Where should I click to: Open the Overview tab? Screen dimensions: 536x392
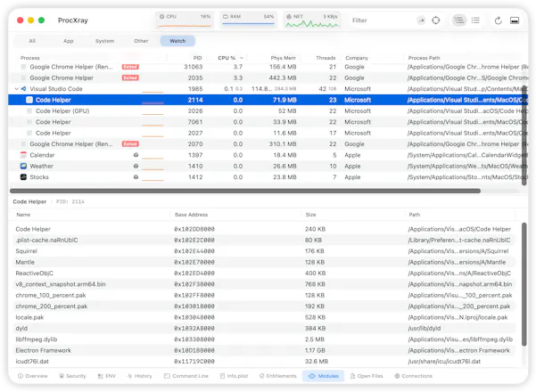coord(33,376)
